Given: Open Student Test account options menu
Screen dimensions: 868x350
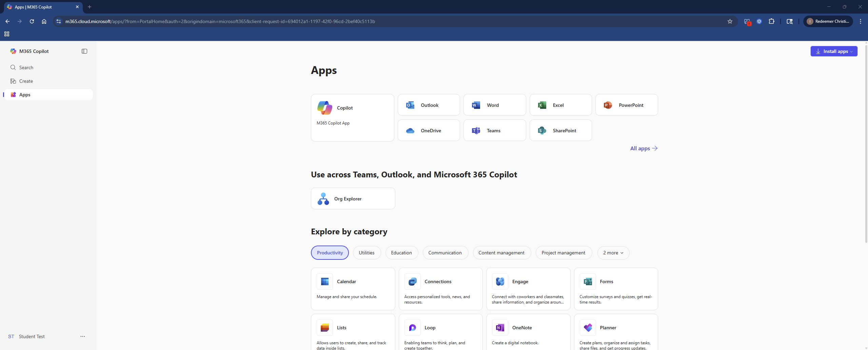Looking at the screenshot, I should point(83,336).
